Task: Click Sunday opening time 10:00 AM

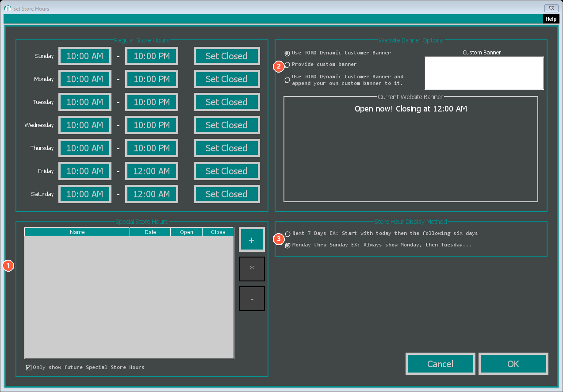Action: [x=85, y=56]
